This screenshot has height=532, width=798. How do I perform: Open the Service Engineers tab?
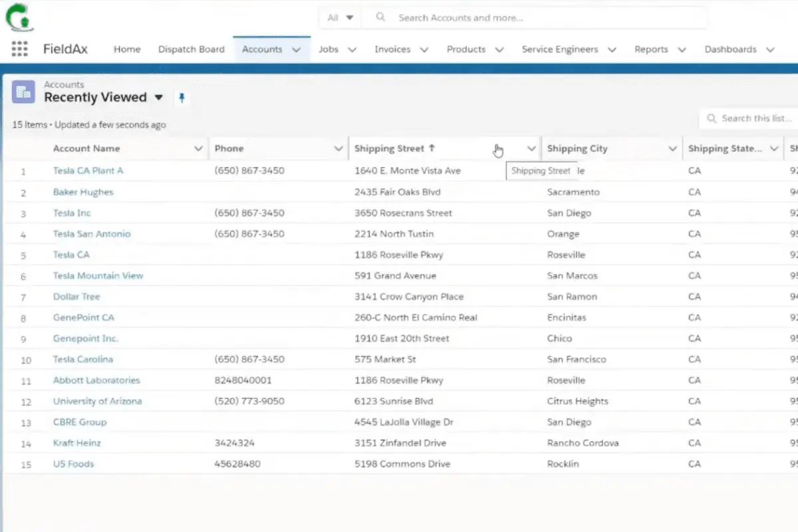560,49
